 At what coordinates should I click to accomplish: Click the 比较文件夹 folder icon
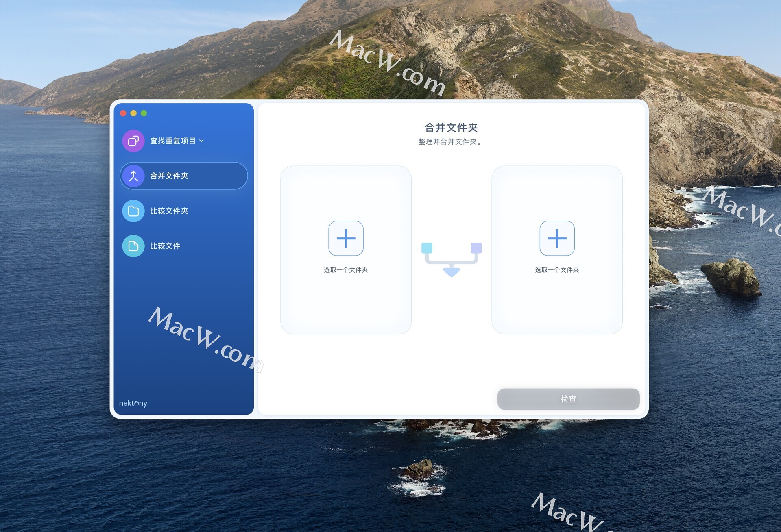pos(133,211)
